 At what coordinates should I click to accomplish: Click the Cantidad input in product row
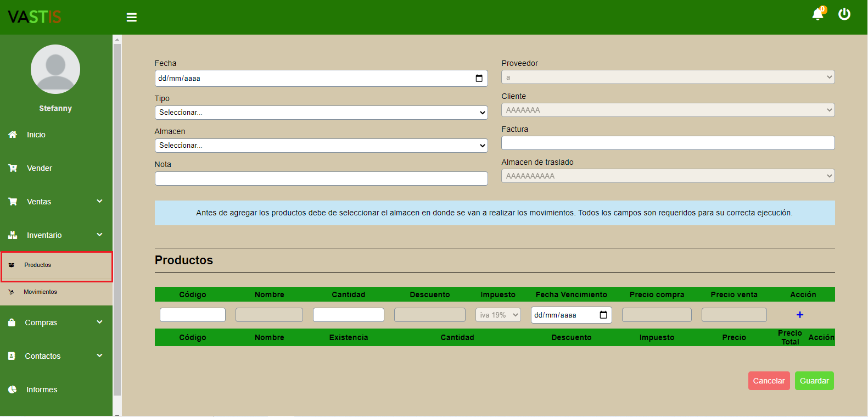pos(349,315)
